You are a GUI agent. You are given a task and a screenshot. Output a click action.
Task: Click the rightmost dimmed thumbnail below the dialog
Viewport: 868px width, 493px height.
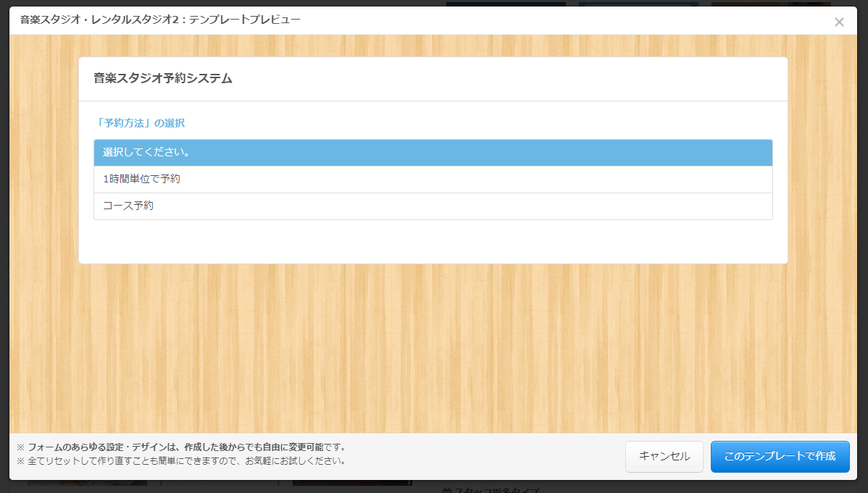[x=351, y=483]
